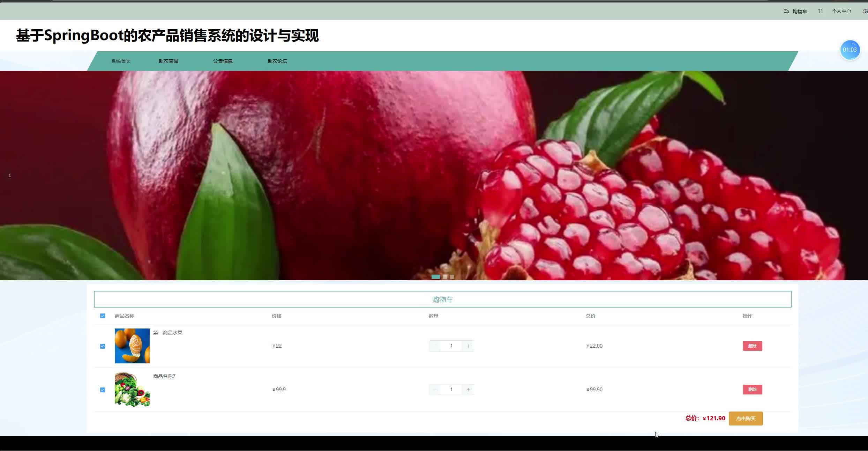Select first carousel indicator dot
The image size is (868, 451).
coord(435,277)
